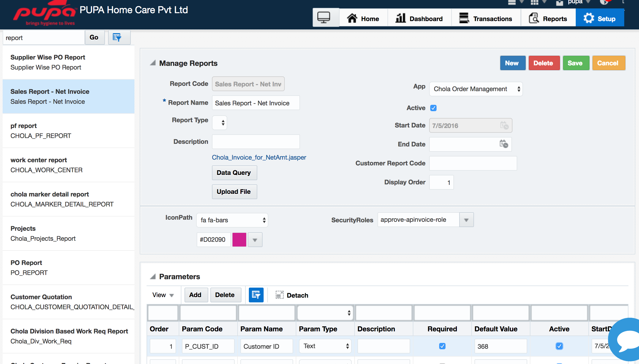Open the grid apps icon at top bar
This screenshot has width=639, height=364.
(x=534, y=2)
